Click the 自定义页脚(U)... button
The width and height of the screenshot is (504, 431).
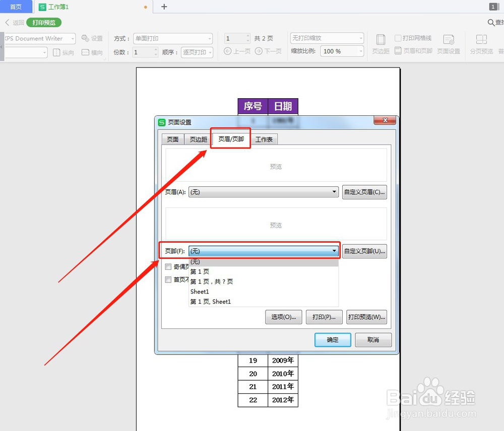point(364,251)
